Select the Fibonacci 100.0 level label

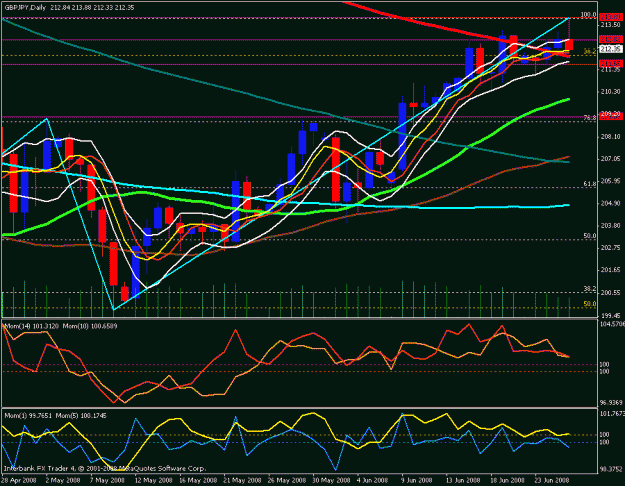click(x=588, y=15)
